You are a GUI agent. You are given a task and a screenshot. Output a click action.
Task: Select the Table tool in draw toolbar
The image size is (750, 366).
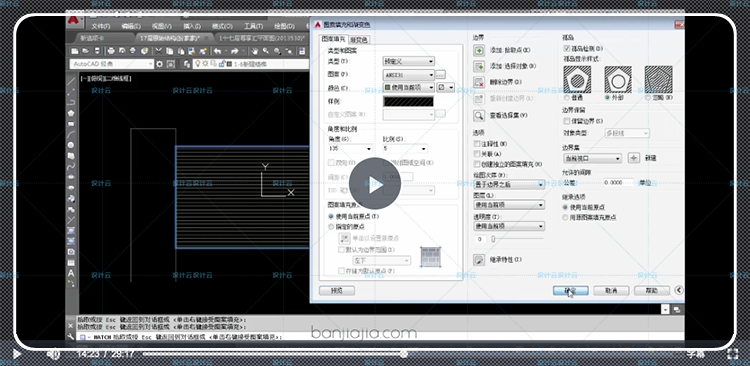pos(71,263)
